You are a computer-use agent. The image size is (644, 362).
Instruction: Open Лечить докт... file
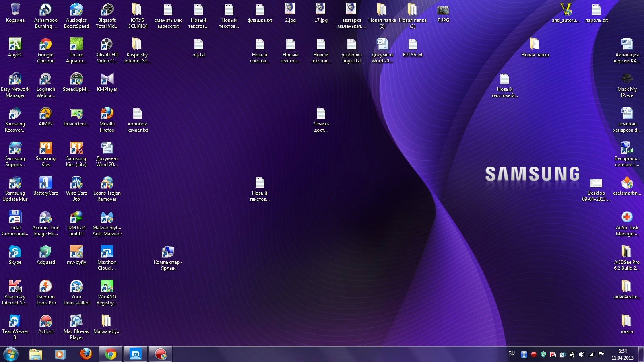click(x=321, y=119)
